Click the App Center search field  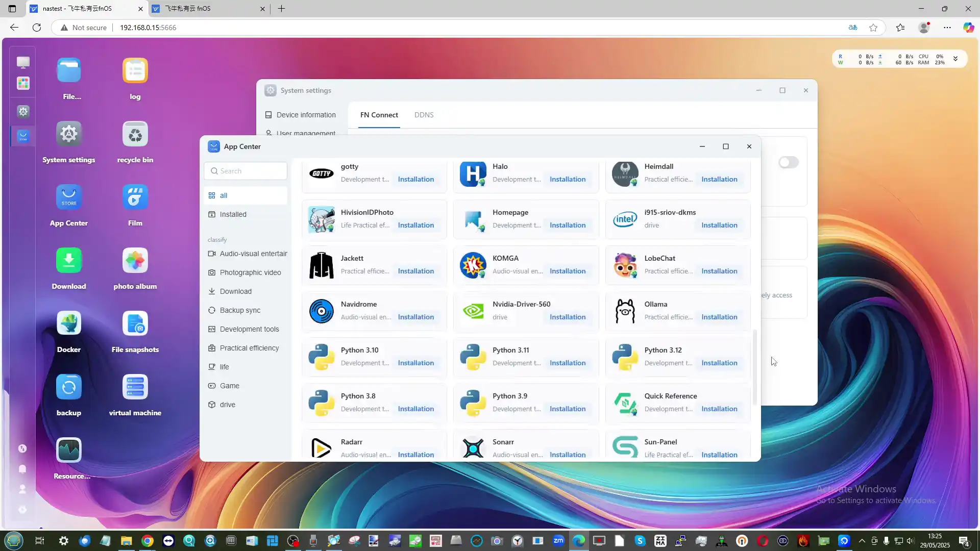[x=246, y=171]
